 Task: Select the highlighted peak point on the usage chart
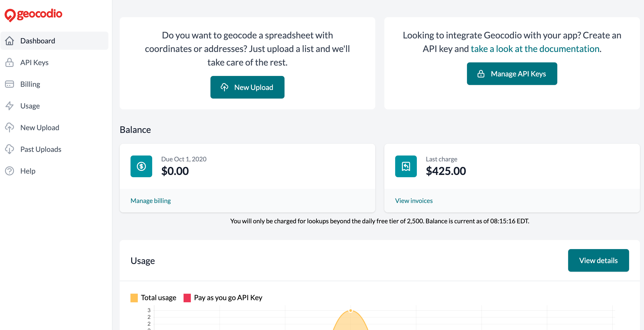(x=350, y=311)
